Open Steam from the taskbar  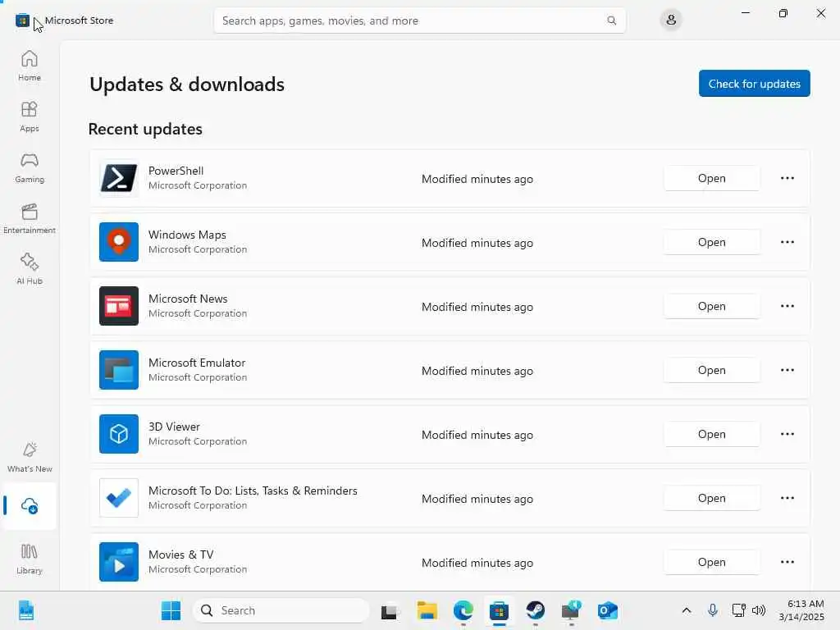tap(535, 610)
